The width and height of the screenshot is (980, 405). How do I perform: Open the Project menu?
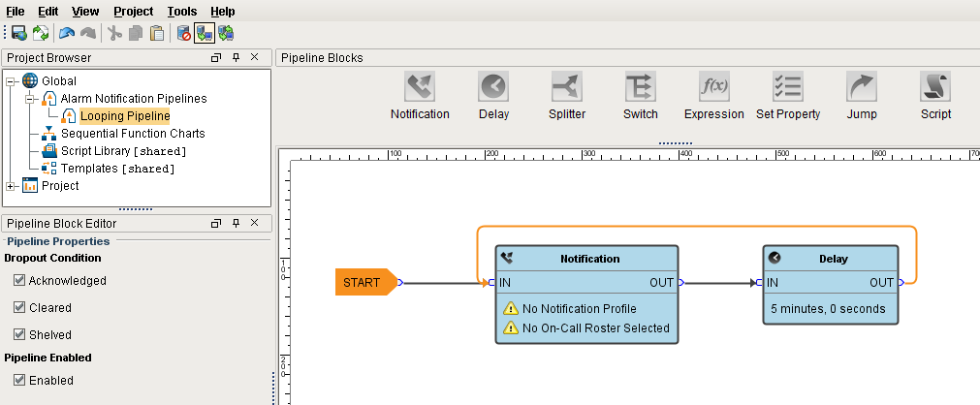(133, 12)
